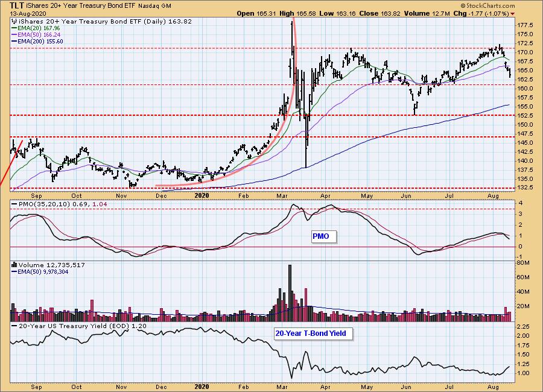Click 'Dec' on the yield panel time axis
The height and width of the screenshot is (392, 543).
click(161, 387)
